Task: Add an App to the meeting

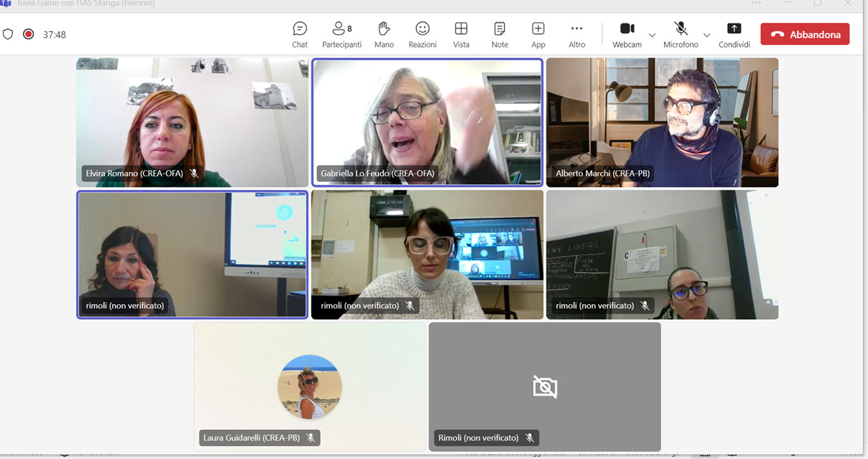Action: pos(538,34)
